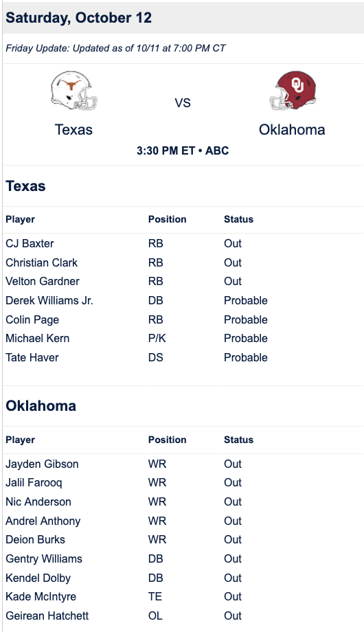Click the Player column header in Texas table
Image resolution: width=364 pixels, height=632 pixels.
[20, 219]
